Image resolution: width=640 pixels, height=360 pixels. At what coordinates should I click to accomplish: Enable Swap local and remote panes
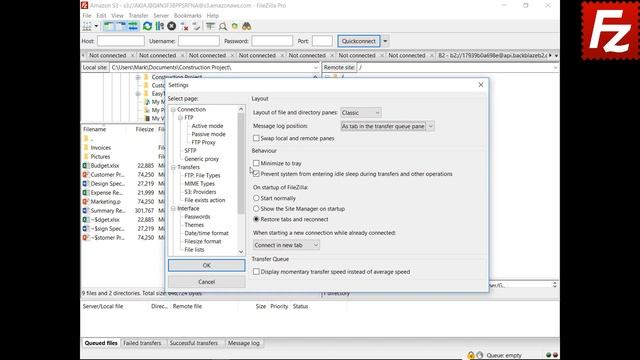[x=256, y=138]
